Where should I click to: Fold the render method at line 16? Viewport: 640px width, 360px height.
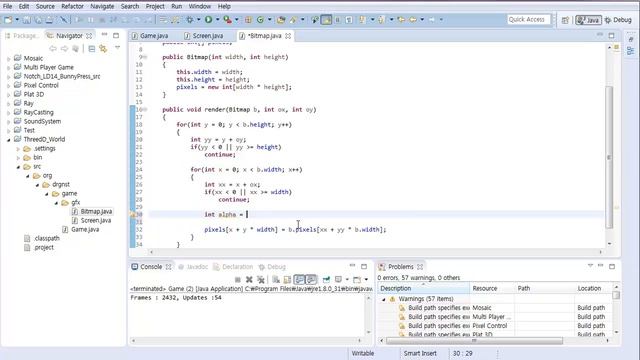coord(145,110)
